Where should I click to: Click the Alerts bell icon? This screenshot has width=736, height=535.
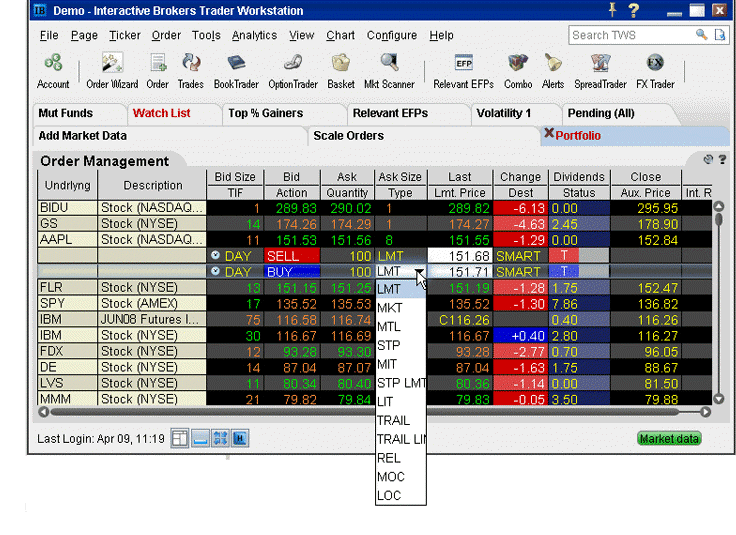point(553,70)
